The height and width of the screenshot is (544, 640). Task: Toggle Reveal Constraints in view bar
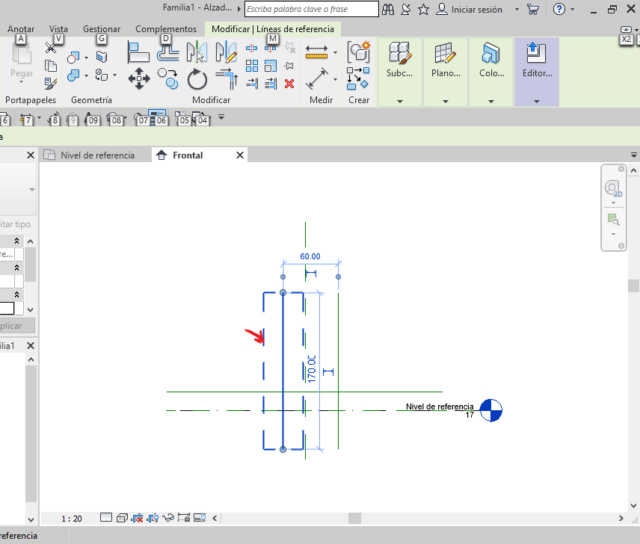pos(184,518)
